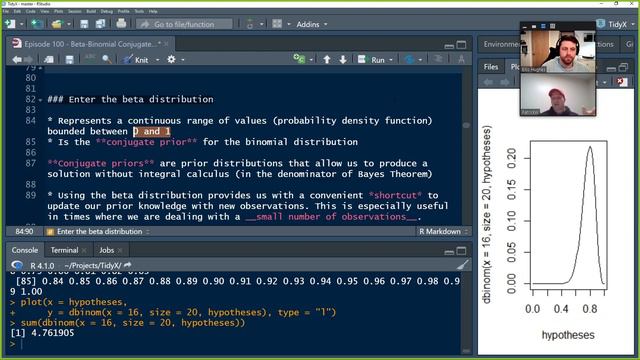
Task: Click the blue Publish icon
Action: 409,60
